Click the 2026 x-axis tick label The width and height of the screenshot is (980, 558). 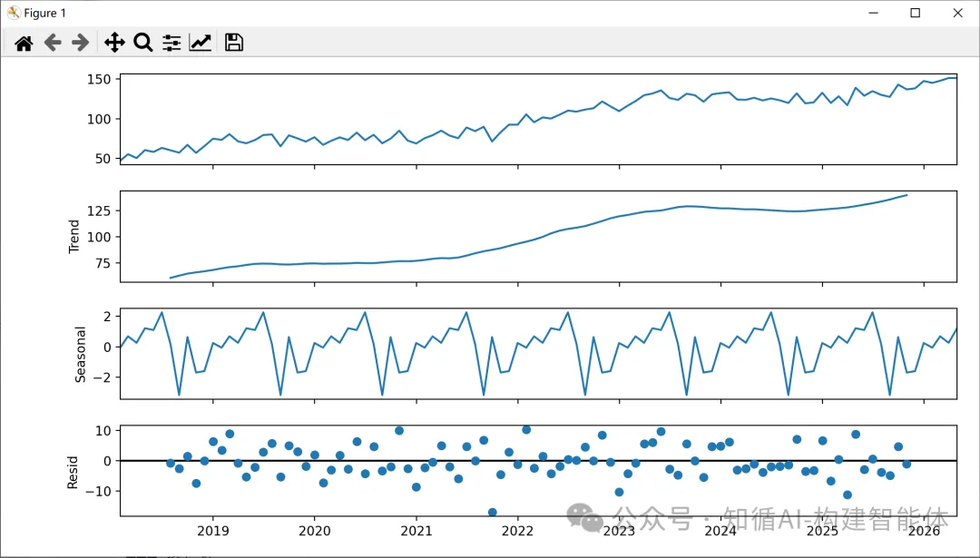pyautogui.click(x=924, y=531)
